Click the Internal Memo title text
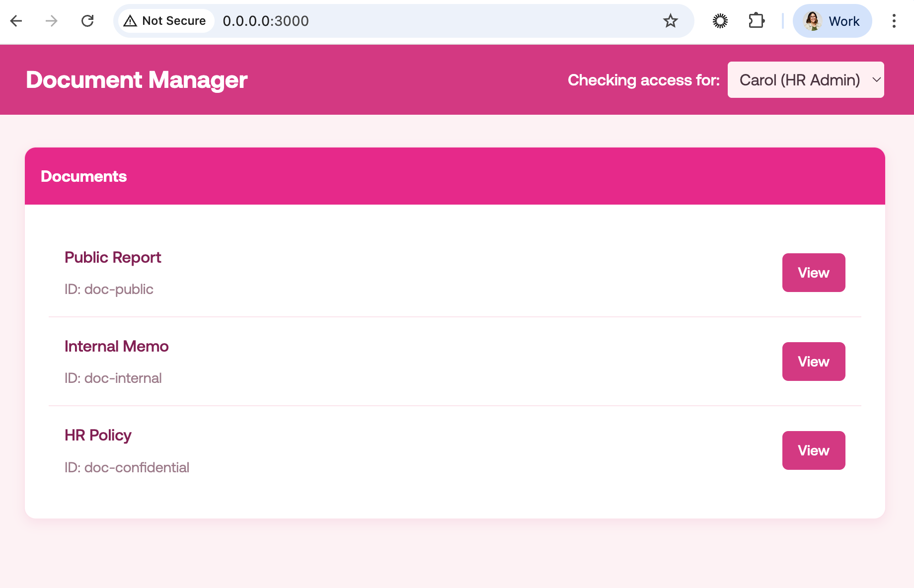The height and width of the screenshot is (588, 914). pyautogui.click(x=116, y=346)
